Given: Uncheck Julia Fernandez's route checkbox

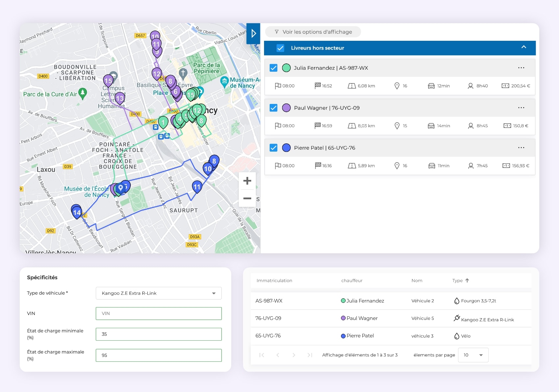Looking at the screenshot, I should coord(273,68).
